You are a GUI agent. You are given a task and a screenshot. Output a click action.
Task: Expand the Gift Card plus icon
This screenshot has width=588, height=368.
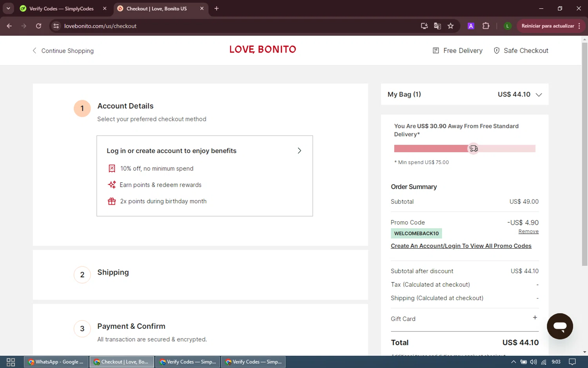click(x=535, y=317)
